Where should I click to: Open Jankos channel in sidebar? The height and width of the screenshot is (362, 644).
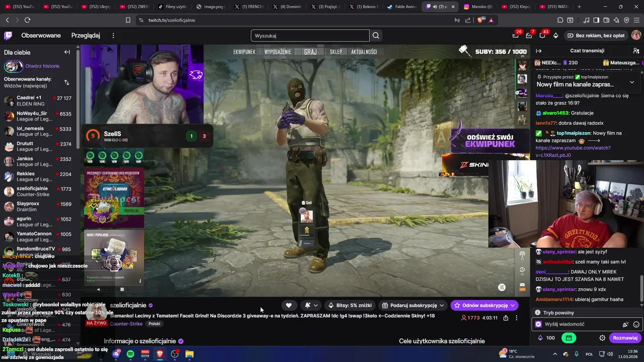point(38,161)
